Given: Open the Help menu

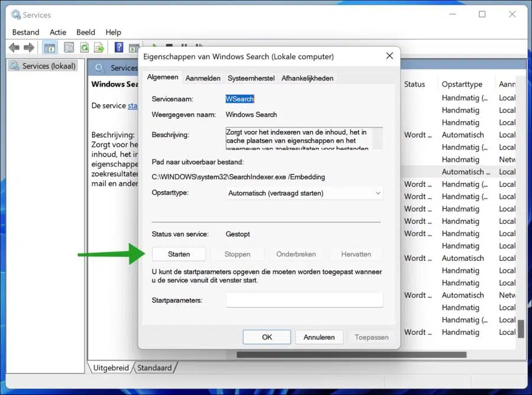Looking at the screenshot, I should (x=113, y=32).
